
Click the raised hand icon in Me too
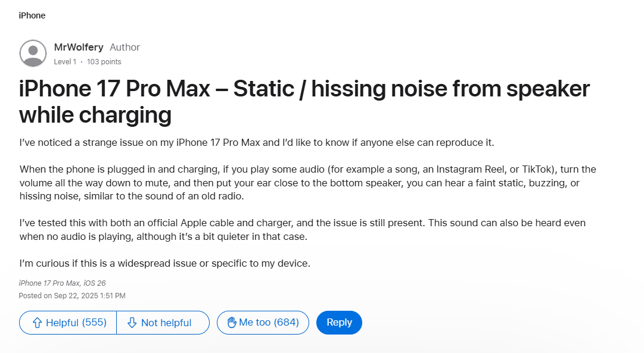point(231,323)
